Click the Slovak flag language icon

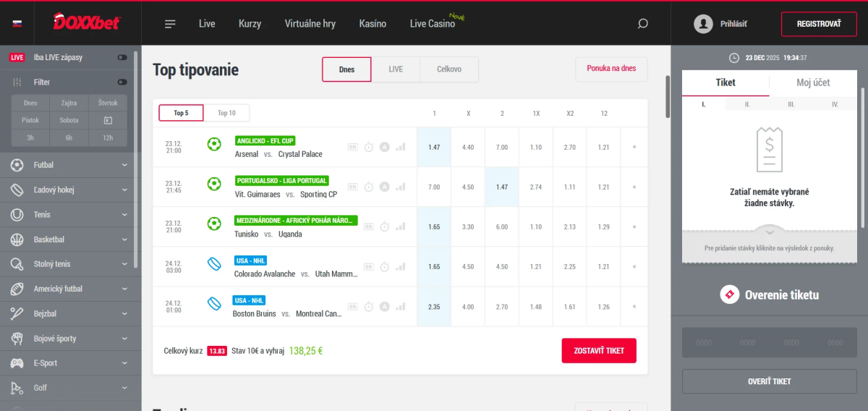[x=17, y=24]
